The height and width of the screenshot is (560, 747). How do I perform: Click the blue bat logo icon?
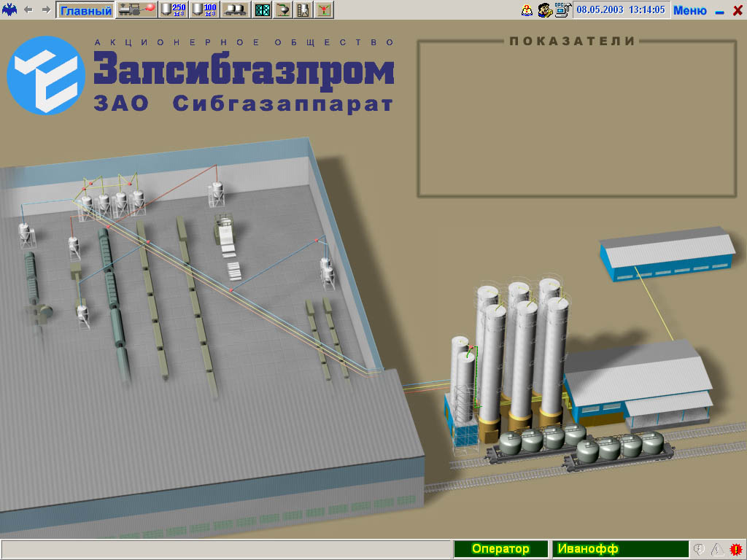9,9
